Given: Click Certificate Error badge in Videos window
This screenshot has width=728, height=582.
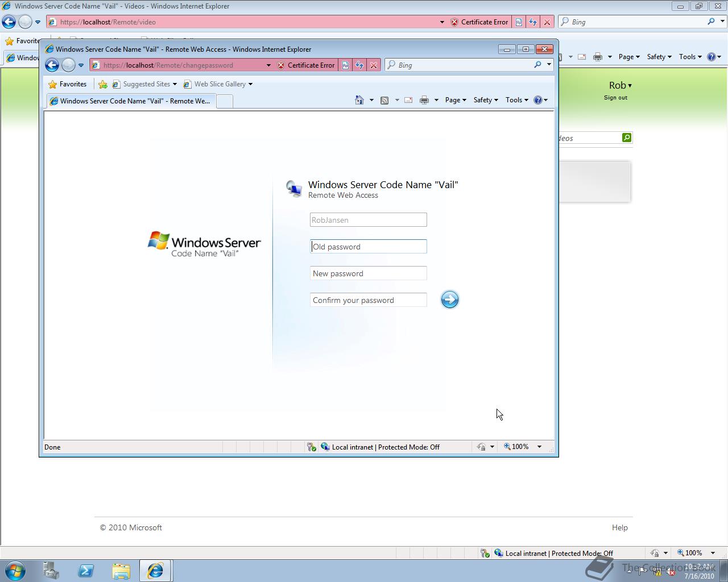Looking at the screenshot, I should pos(479,22).
